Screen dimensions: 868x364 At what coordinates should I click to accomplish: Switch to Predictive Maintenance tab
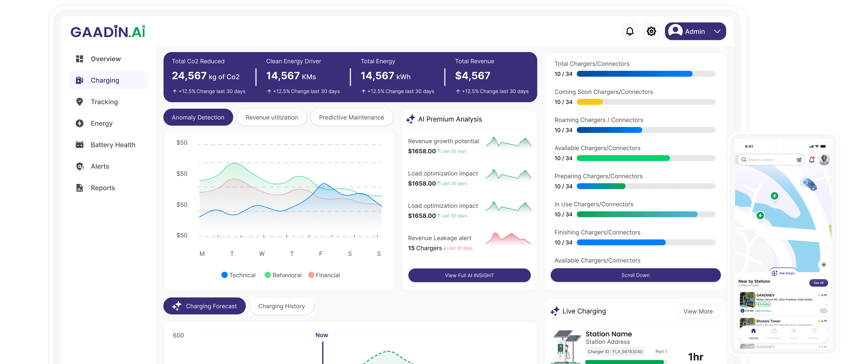point(351,117)
